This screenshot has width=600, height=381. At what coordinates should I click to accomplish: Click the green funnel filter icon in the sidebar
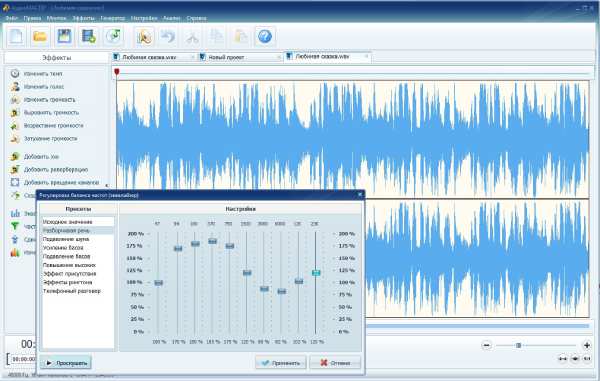coord(15,226)
